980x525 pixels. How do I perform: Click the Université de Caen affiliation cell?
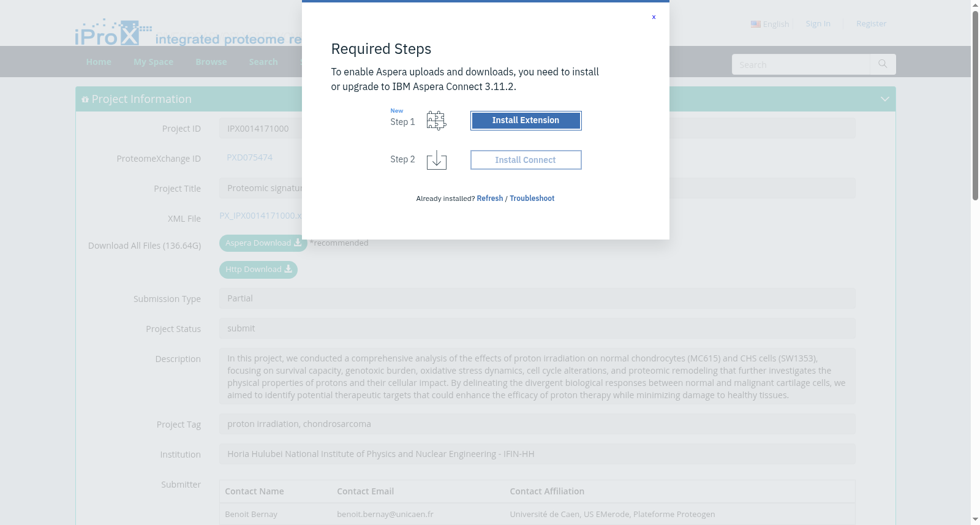(x=612, y=514)
